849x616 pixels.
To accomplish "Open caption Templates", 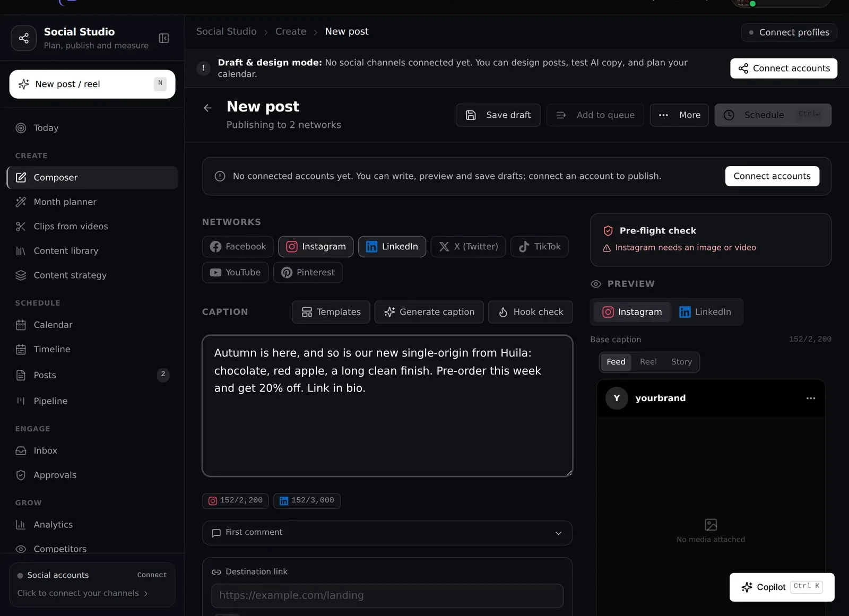I will pyautogui.click(x=331, y=312).
